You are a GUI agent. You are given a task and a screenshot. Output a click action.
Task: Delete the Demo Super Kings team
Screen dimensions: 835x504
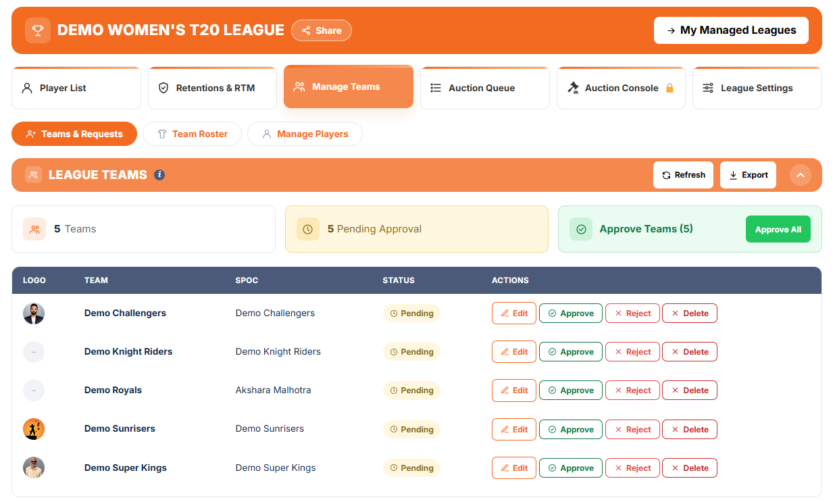(690, 468)
